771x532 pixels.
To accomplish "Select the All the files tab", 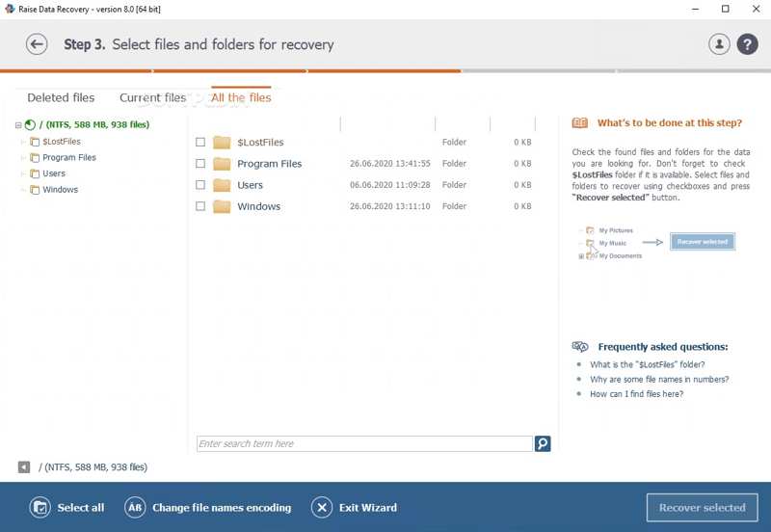I will (x=241, y=98).
